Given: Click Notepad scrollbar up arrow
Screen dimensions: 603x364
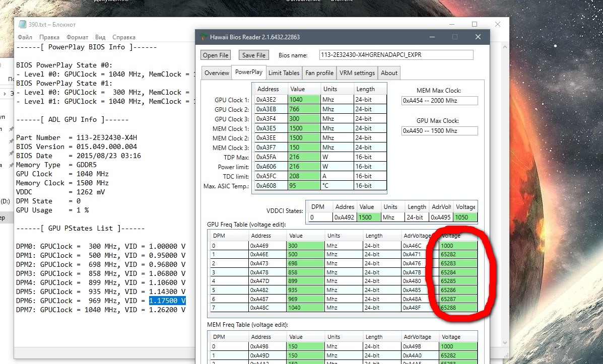Looking at the screenshot, I should coord(505,47).
